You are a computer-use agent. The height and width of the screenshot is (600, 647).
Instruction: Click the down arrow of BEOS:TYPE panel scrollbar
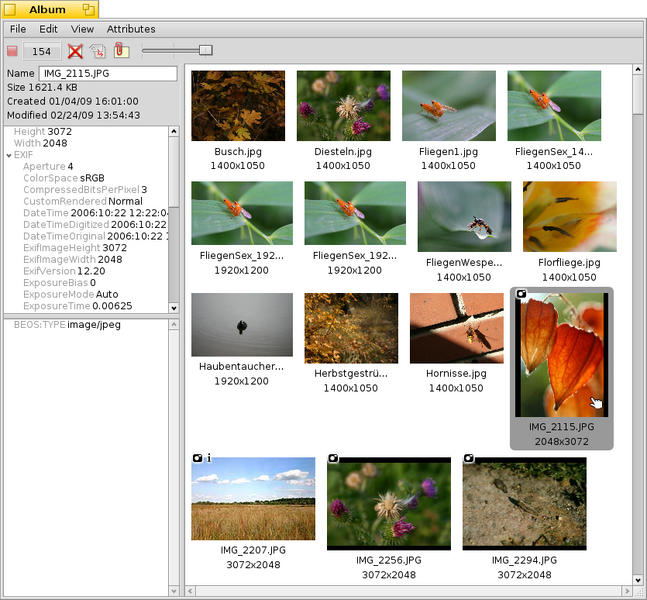point(174,591)
